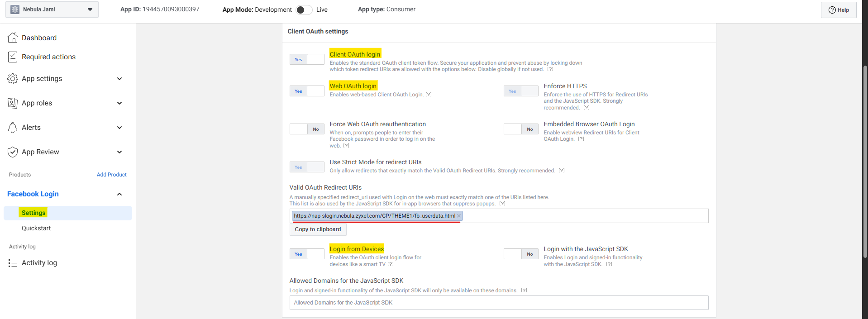Expand the App roles chevron
Screen dimensions: 868x319
click(119, 103)
